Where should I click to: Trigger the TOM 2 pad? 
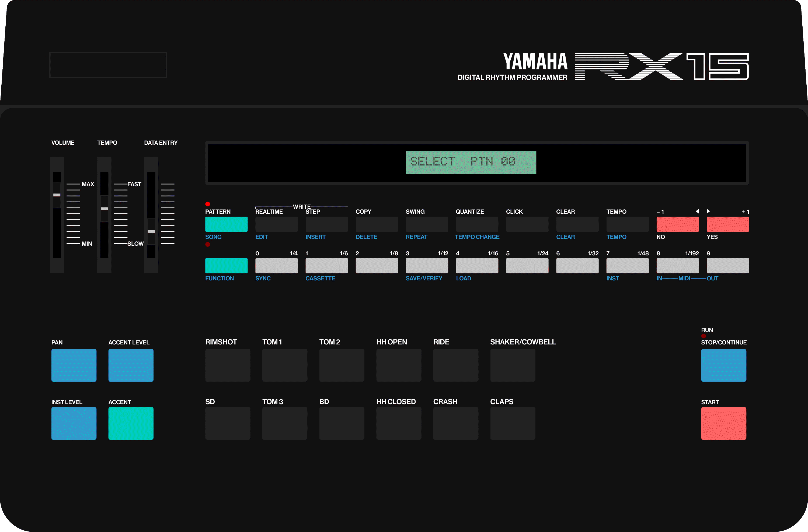[342, 365]
